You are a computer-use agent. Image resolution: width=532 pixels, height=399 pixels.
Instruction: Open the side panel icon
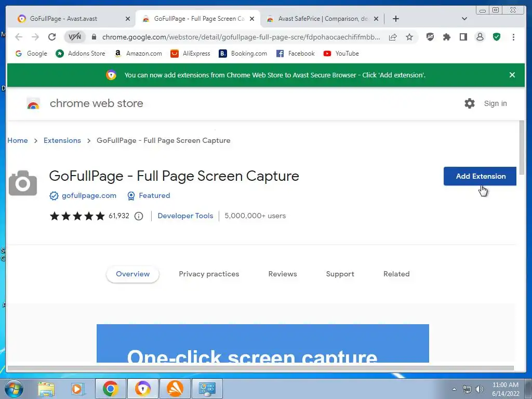463,37
